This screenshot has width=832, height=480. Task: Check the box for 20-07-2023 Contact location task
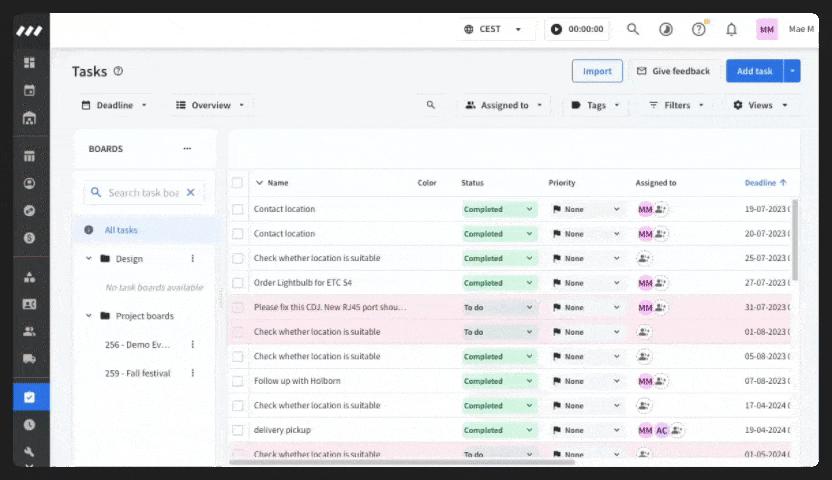point(238,233)
